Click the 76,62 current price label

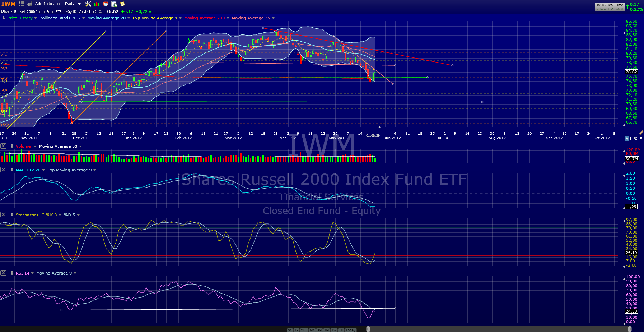631,72
